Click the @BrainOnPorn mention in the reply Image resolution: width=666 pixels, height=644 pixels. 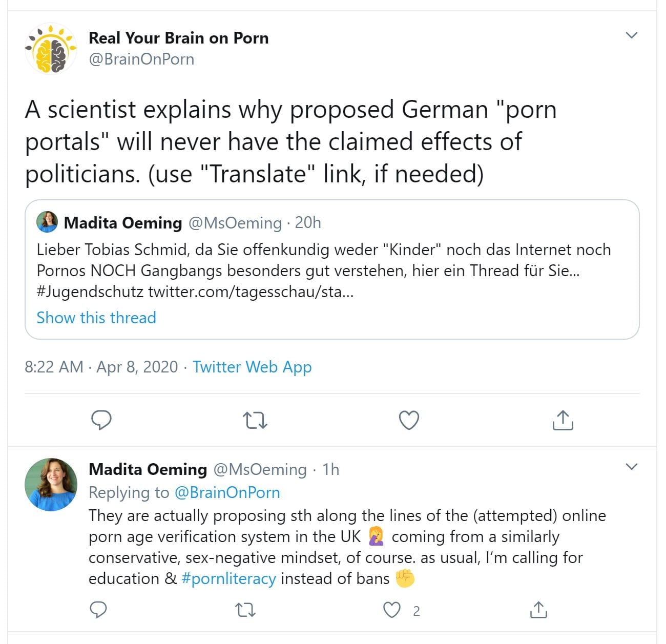point(227,492)
